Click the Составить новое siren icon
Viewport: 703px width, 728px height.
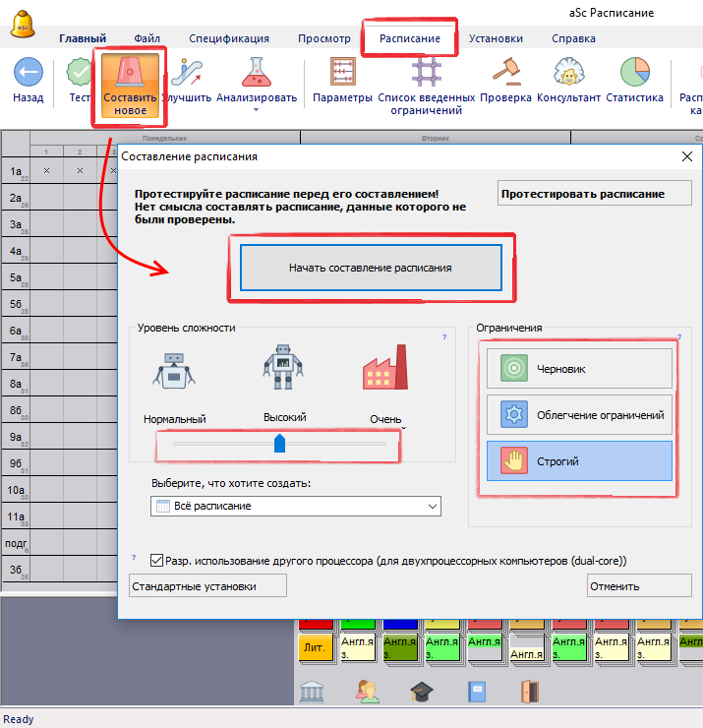pos(130,75)
